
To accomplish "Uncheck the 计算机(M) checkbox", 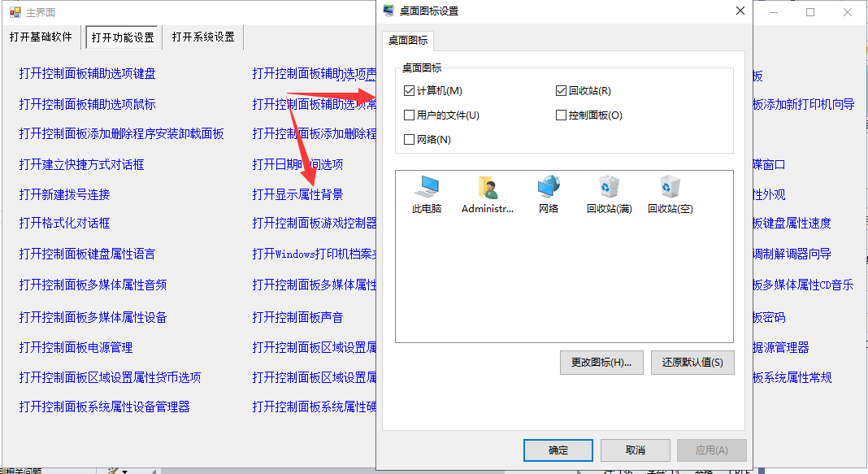I will coord(409,91).
